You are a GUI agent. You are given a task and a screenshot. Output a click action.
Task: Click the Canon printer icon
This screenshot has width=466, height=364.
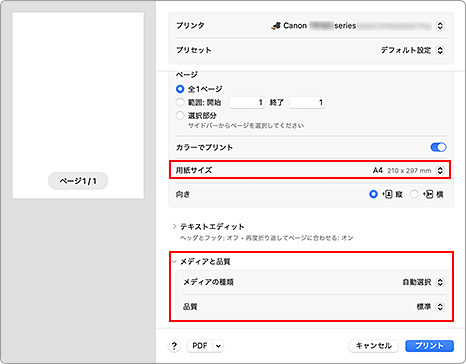click(x=276, y=26)
